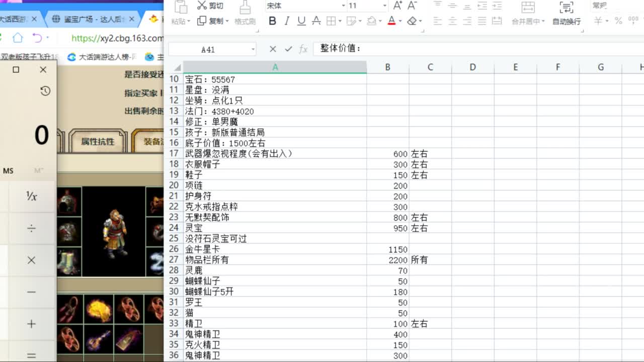Click the Format Painter (格式刷) brush
Viewport: 644px width, 362px height.
coord(245,7)
